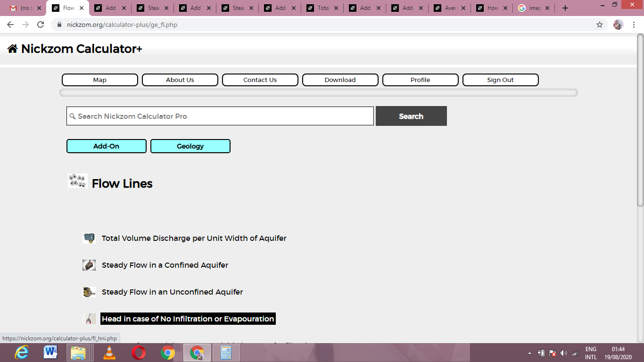Reload the current page
Viewport: 644px width, 362px height.
click(41, 25)
